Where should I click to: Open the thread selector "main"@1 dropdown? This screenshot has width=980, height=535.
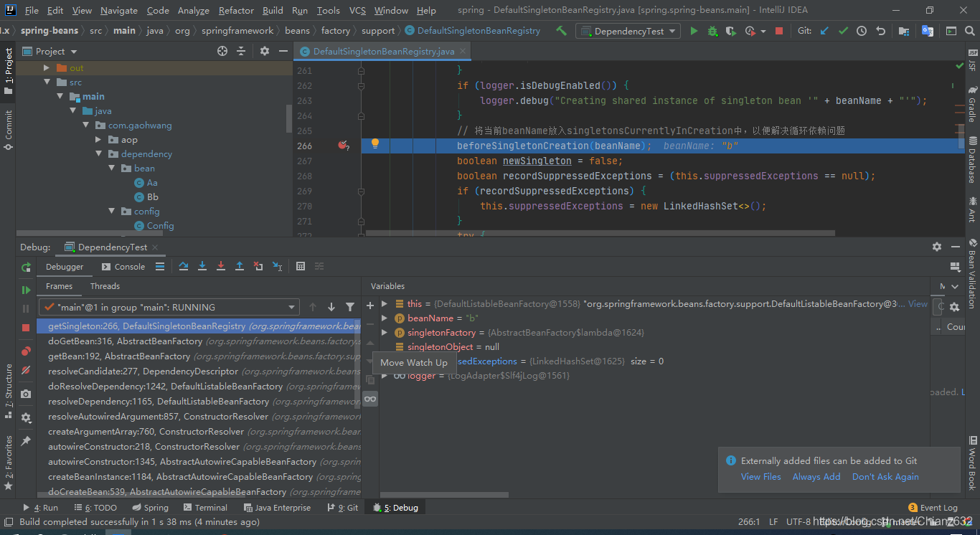168,307
